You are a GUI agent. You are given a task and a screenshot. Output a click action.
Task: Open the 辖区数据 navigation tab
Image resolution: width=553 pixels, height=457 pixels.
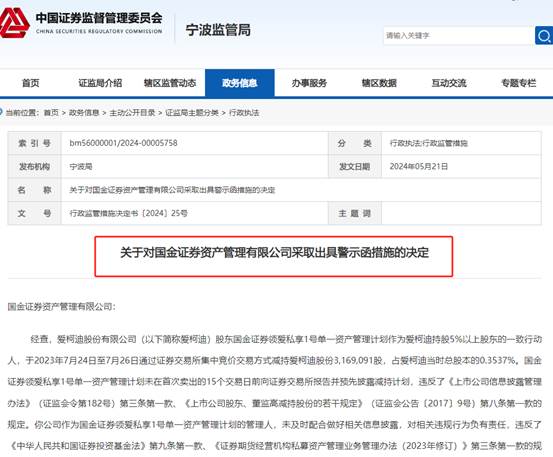379,83
